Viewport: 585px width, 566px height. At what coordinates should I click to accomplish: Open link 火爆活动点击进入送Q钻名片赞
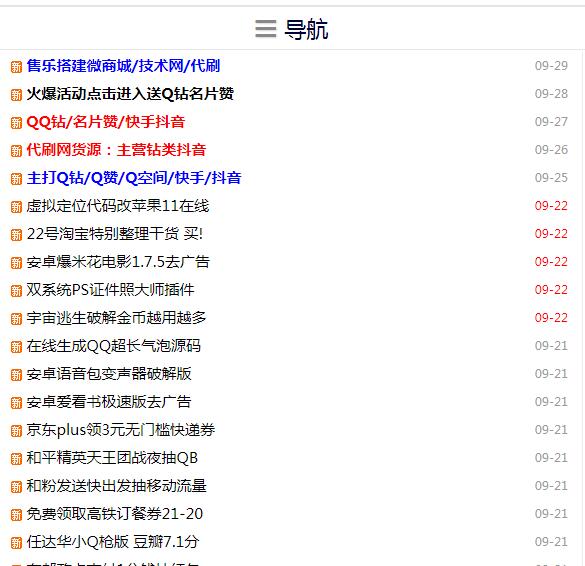click(x=130, y=94)
